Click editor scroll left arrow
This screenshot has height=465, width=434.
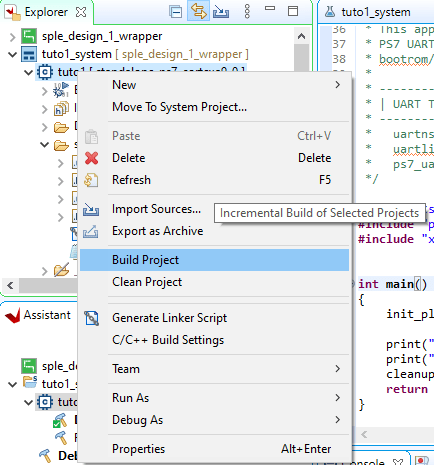pos(364,434)
